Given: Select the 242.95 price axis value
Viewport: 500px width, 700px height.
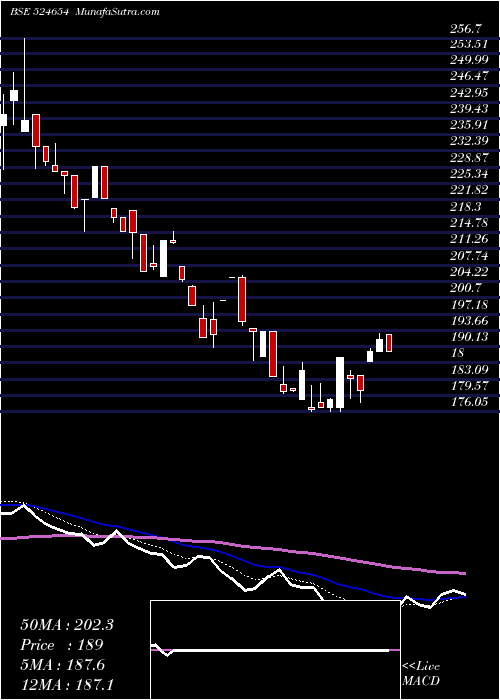Looking at the screenshot, I should tap(469, 93).
